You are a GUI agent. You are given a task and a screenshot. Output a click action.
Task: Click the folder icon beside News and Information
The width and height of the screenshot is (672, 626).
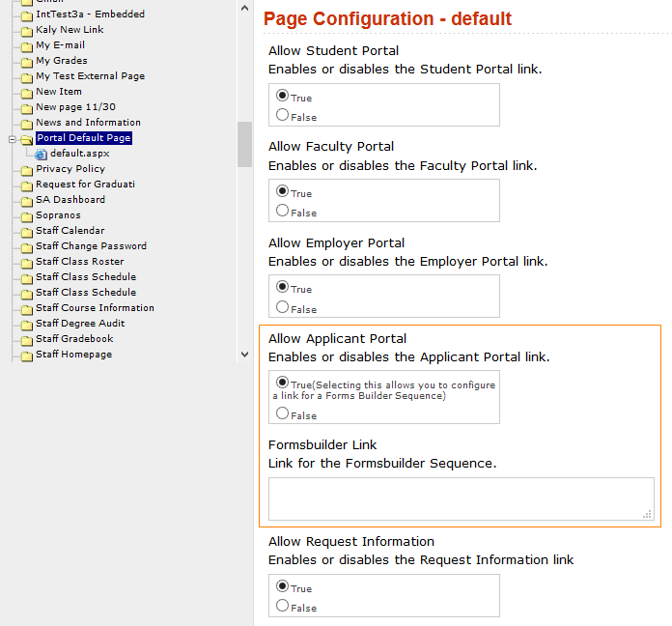click(x=27, y=123)
